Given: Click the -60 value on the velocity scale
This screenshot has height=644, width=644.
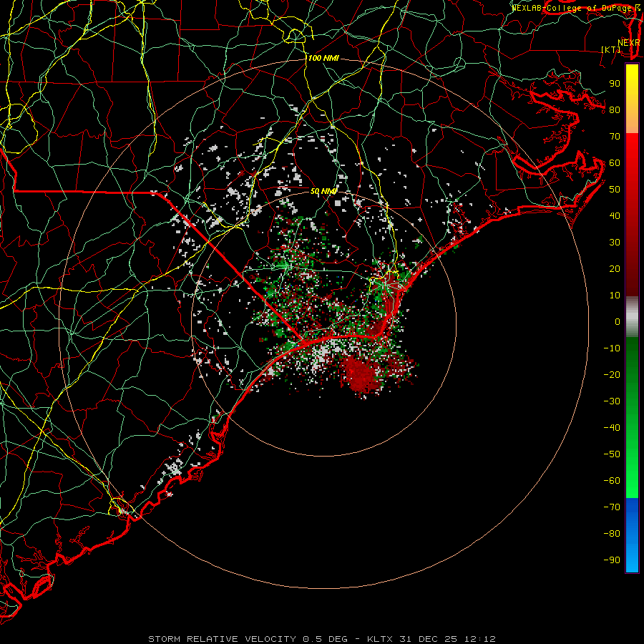Looking at the screenshot, I should [x=612, y=481].
